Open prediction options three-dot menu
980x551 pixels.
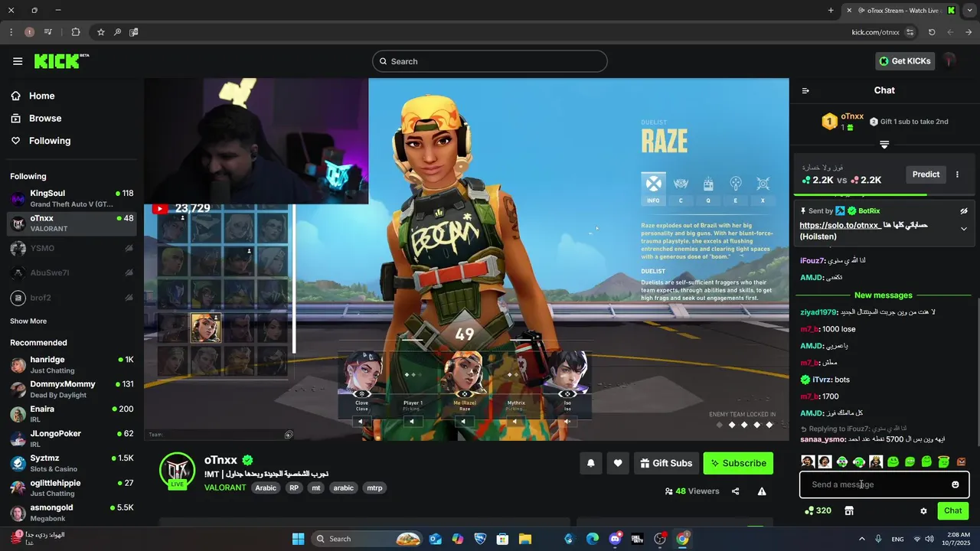957,174
